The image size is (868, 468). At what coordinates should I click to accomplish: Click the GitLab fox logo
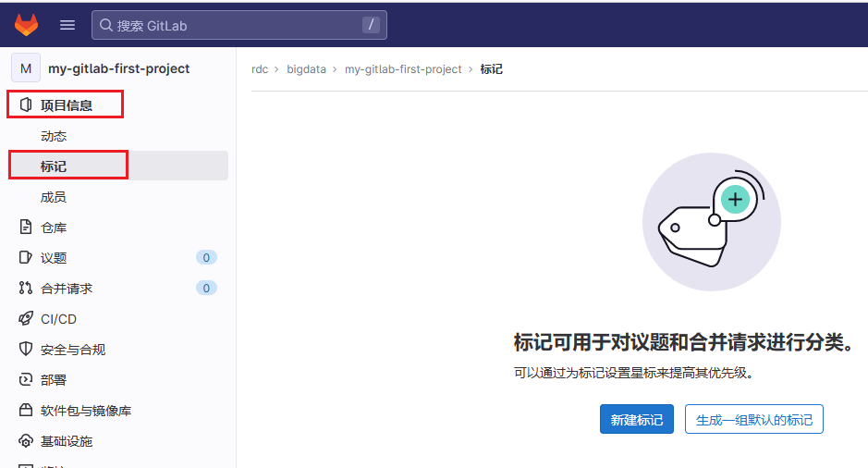click(x=26, y=25)
